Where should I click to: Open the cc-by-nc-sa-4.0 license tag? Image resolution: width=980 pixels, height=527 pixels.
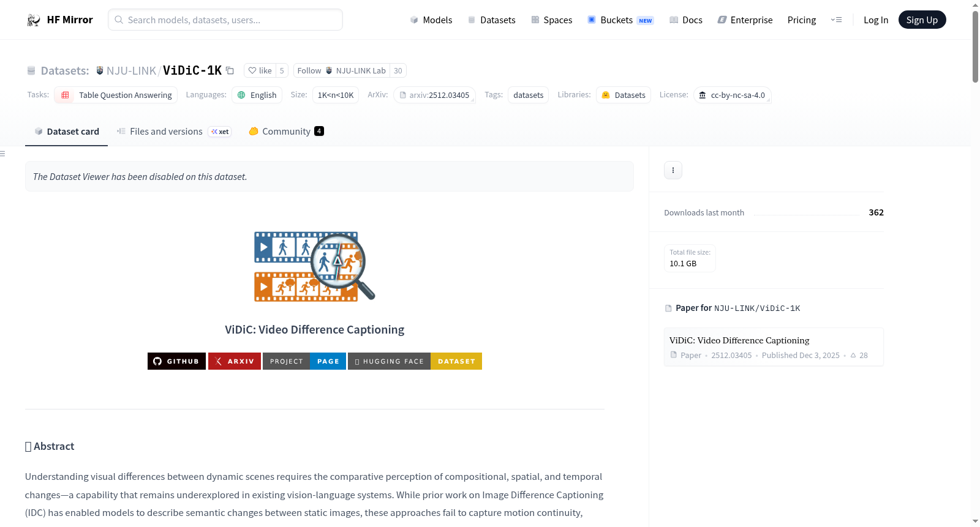coord(732,95)
